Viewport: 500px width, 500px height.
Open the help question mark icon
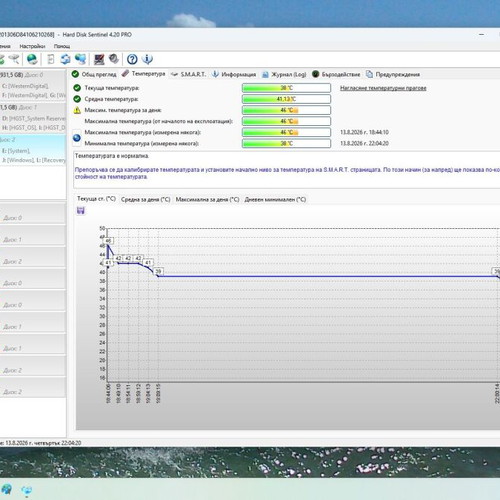[132, 59]
